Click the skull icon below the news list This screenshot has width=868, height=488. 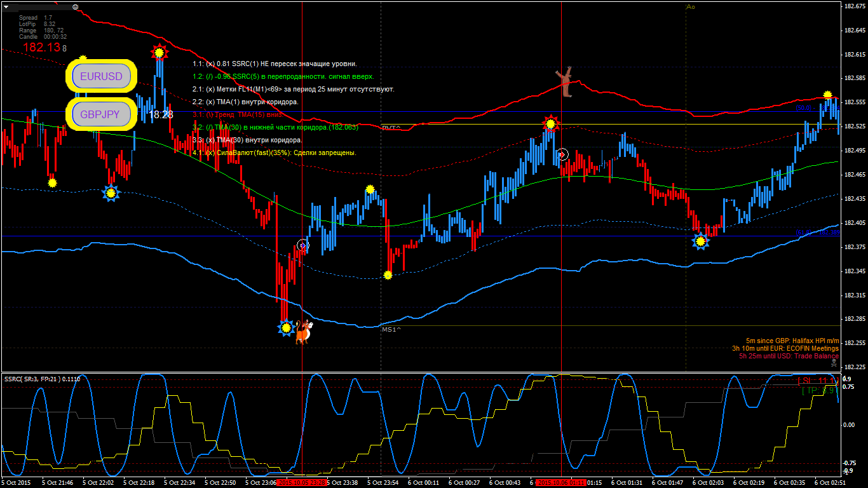(834, 362)
